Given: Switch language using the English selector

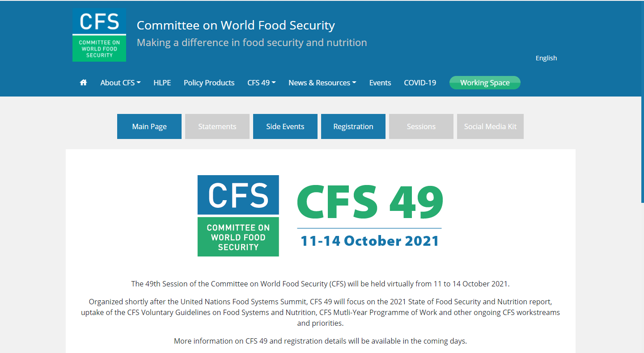Looking at the screenshot, I should coord(546,58).
